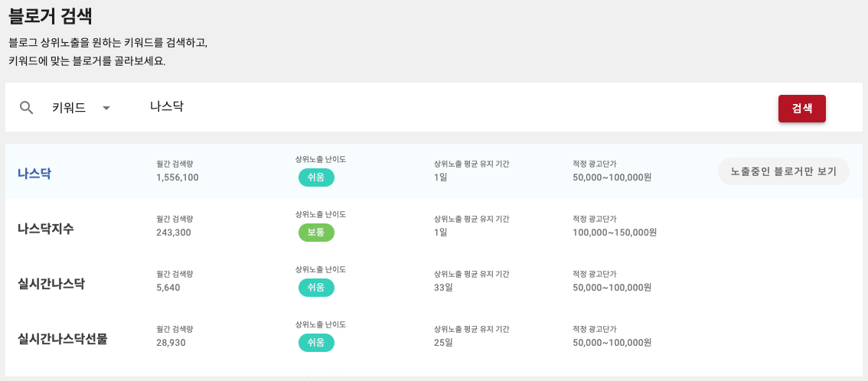Click the 쉬움 badge in 나스닥 row
868x381 pixels.
(316, 177)
